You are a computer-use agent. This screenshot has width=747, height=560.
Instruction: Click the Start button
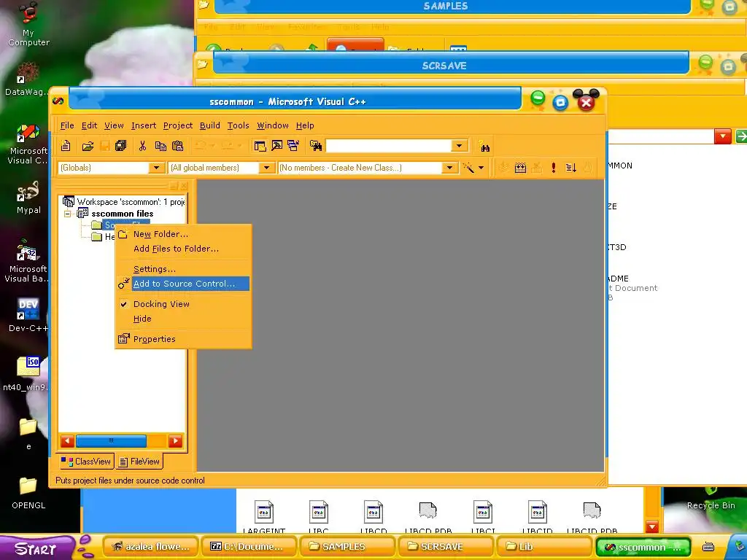36,548
